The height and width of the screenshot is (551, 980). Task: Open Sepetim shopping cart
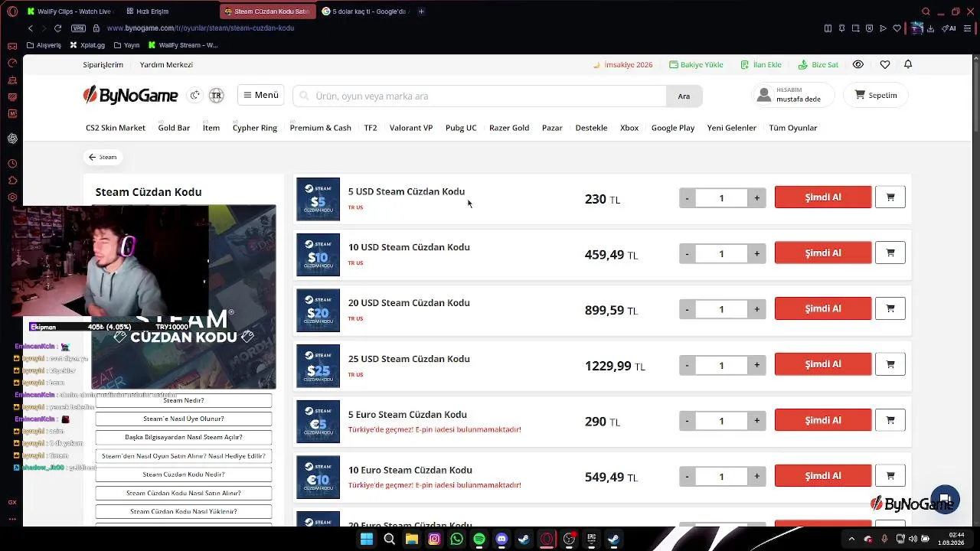point(876,95)
